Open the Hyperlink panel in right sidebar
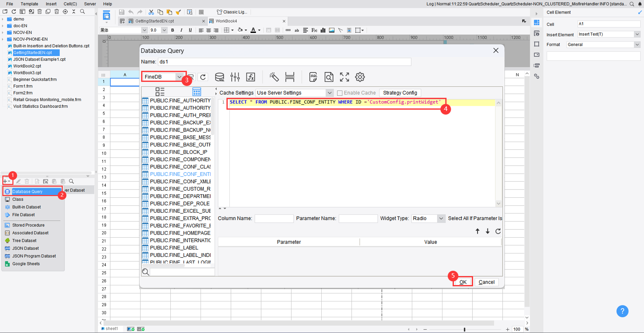This screenshot has height=333, width=644. coord(537,76)
